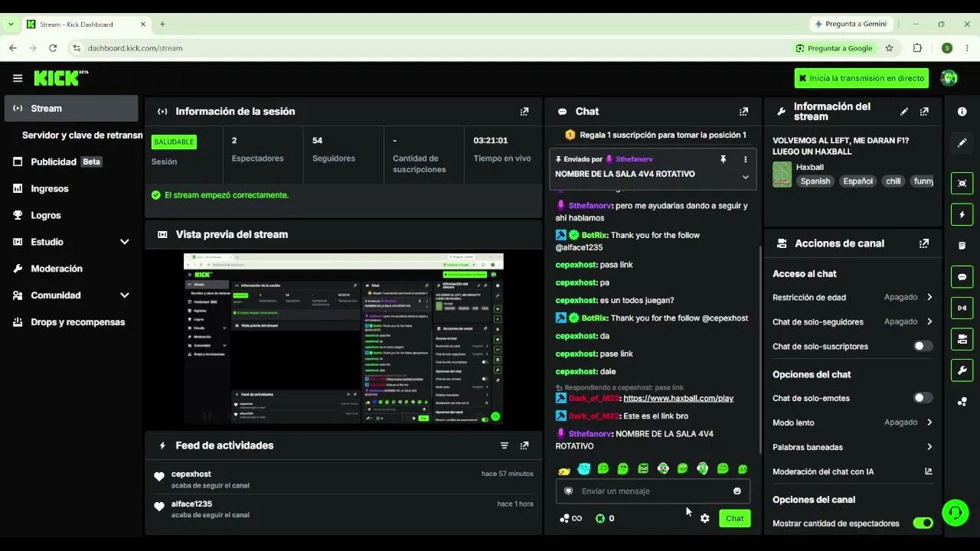Open the hamburger menu beside Kick logo
Viewport: 980px width, 551px height.
(18, 78)
